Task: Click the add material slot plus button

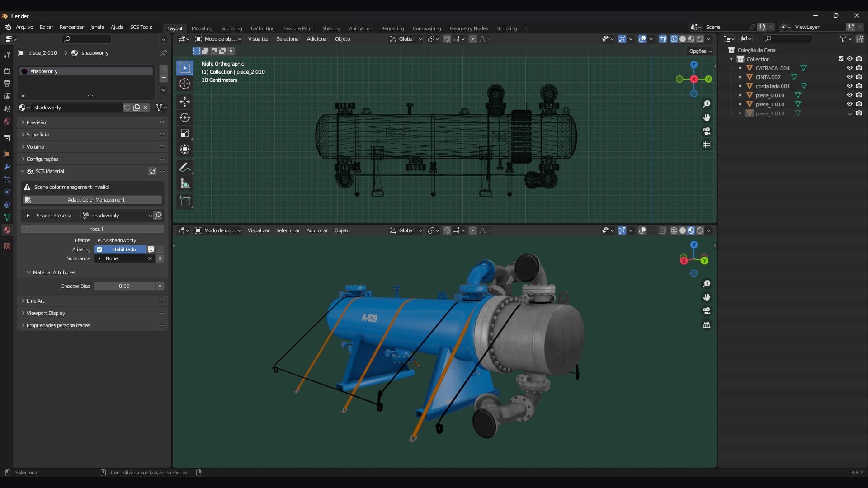Action: point(164,69)
